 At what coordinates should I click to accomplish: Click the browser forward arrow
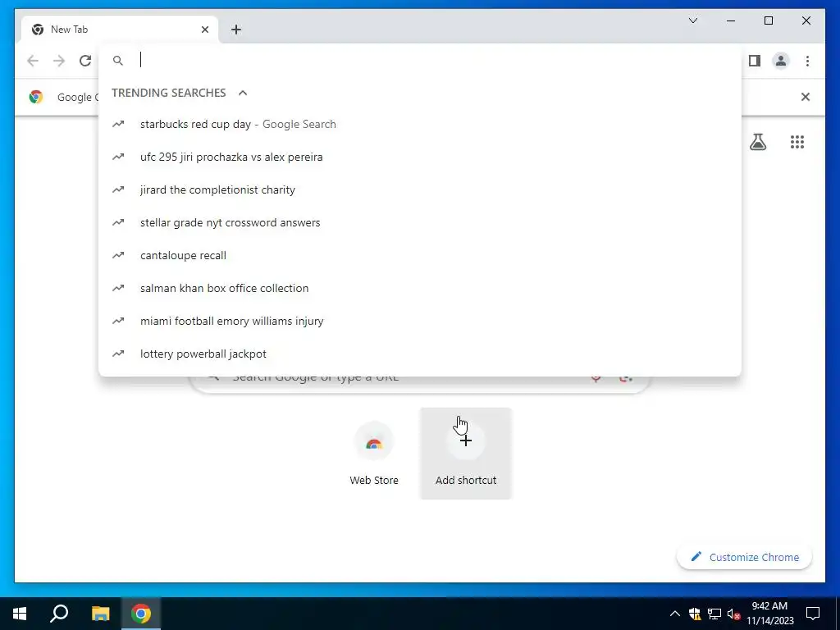click(59, 61)
